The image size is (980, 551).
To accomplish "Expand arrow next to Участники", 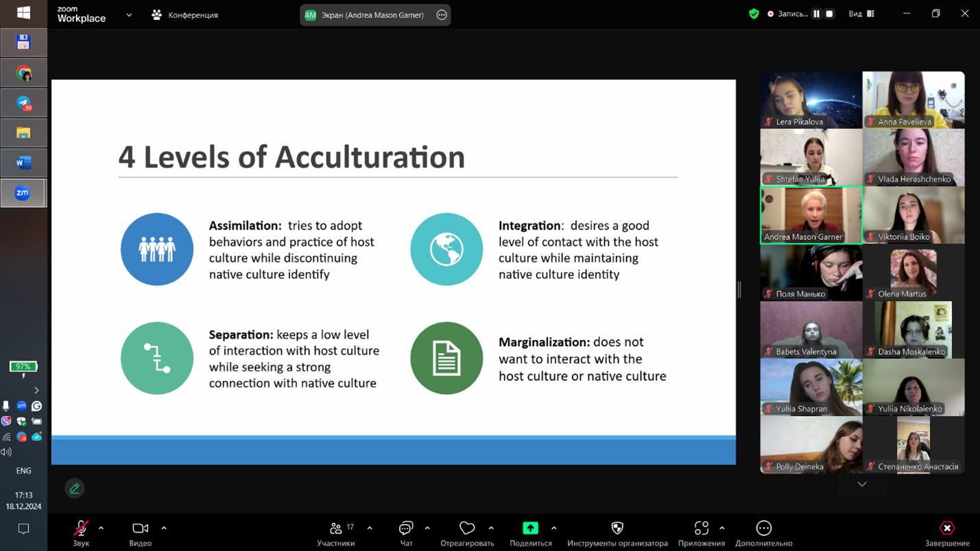I will [x=370, y=528].
